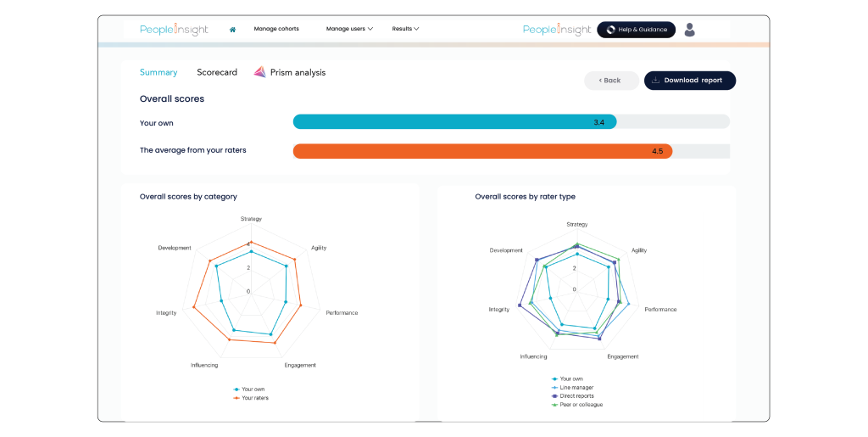Click Engagement label on category radar chart
Screen dimensions: 868x437
point(300,366)
